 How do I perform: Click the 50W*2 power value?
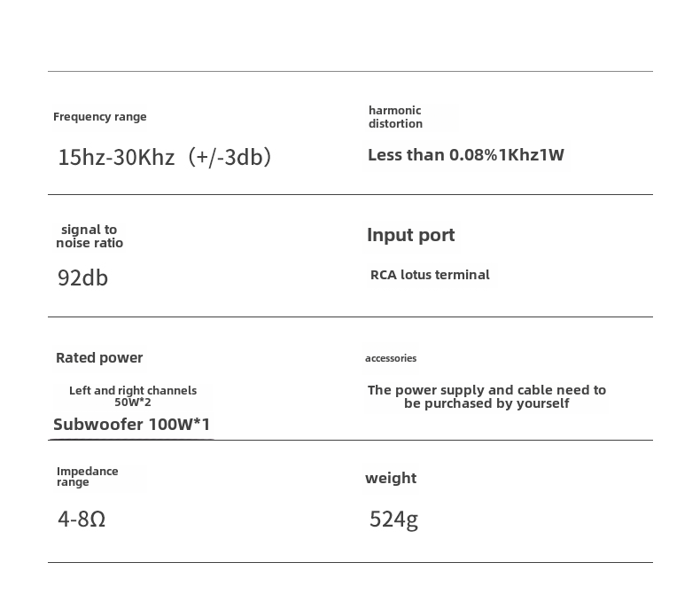(133, 403)
